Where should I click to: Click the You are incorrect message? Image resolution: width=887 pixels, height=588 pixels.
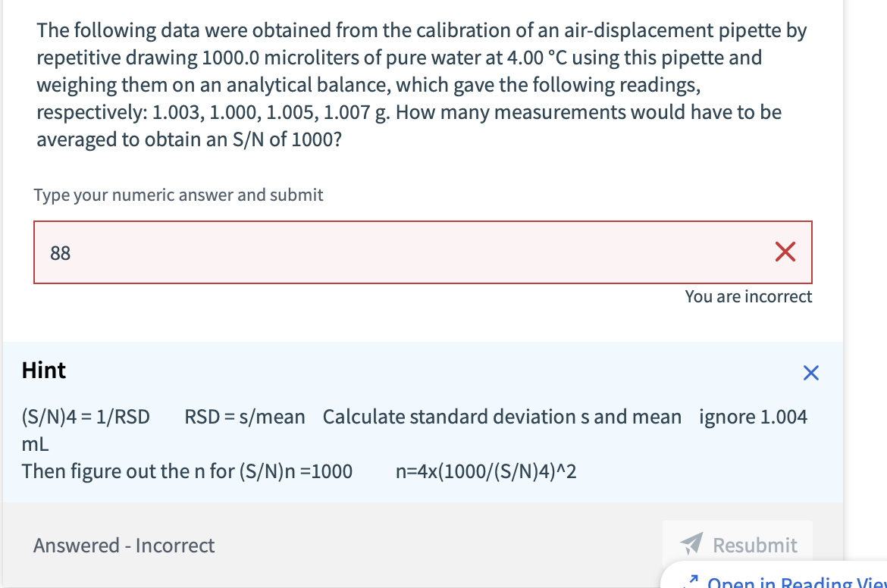pyautogui.click(x=748, y=296)
